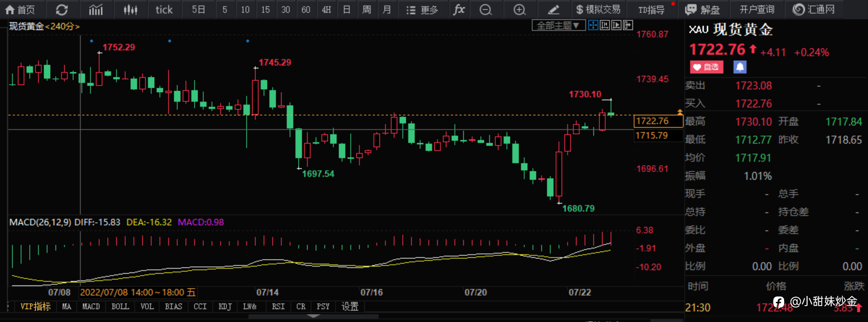Click the 卖出 price 1723.08

tap(753, 86)
